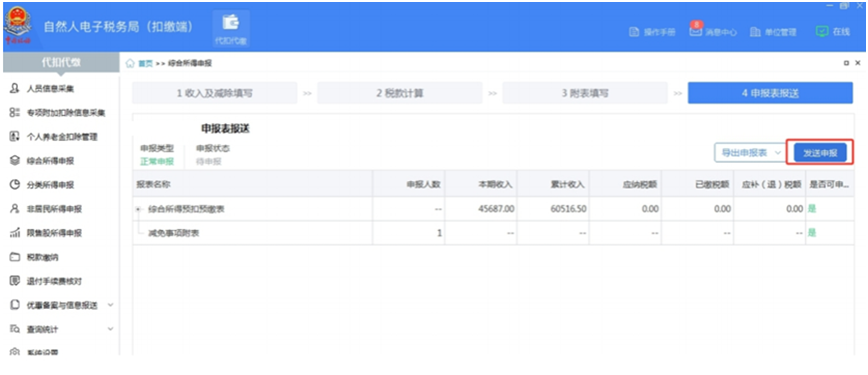
Task: Click the 消息中心 link text
Action: [x=721, y=32]
